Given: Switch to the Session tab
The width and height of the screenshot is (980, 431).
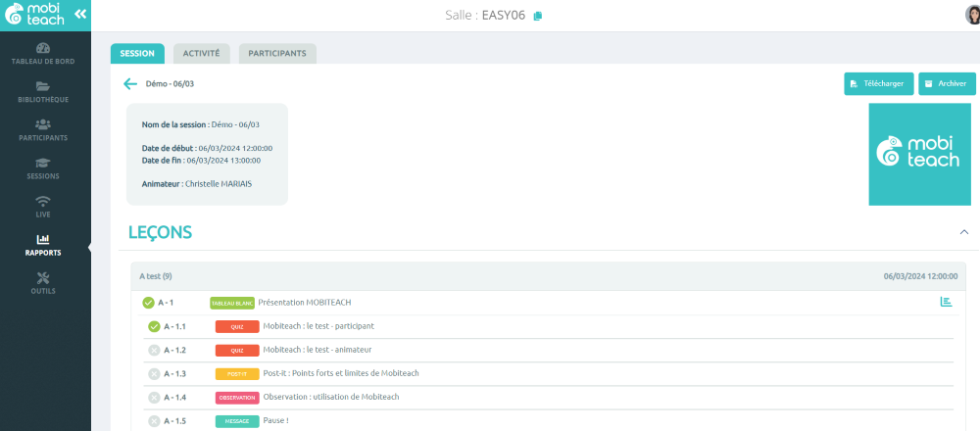Looking at the screenshot, I should pyautogui.click(x=137, y=54).
